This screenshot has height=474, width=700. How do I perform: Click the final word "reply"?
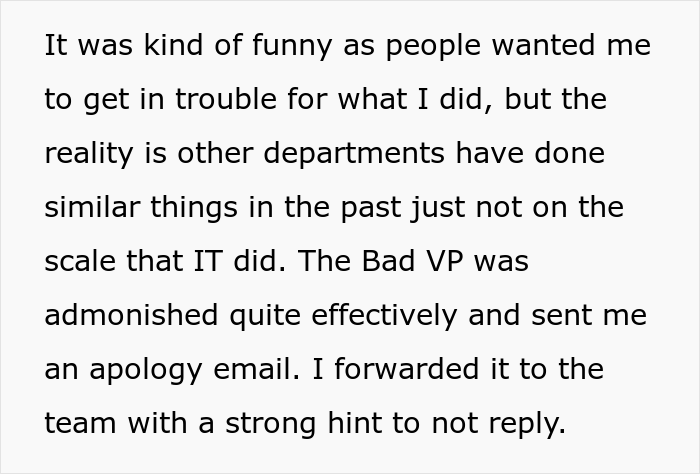tap(529, 424)
